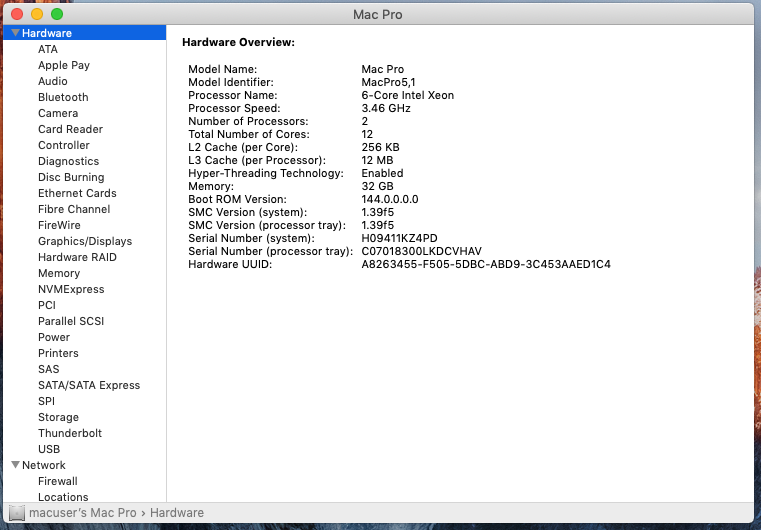The width and height of the screenshot is (761, 530).
Task: Open the Thunderbolt section
Action: point(70,433)
